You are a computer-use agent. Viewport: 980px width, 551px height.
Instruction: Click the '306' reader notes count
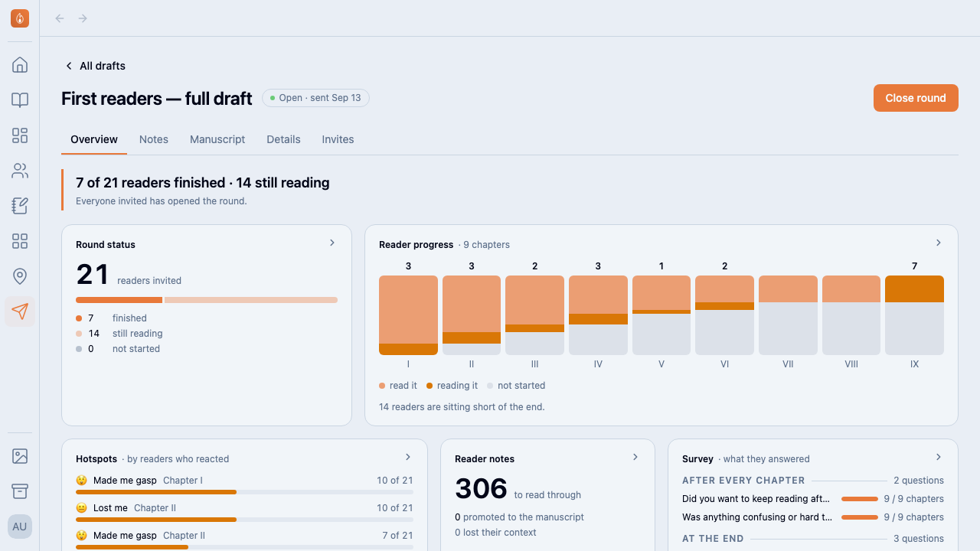click(x=481, y=488)
